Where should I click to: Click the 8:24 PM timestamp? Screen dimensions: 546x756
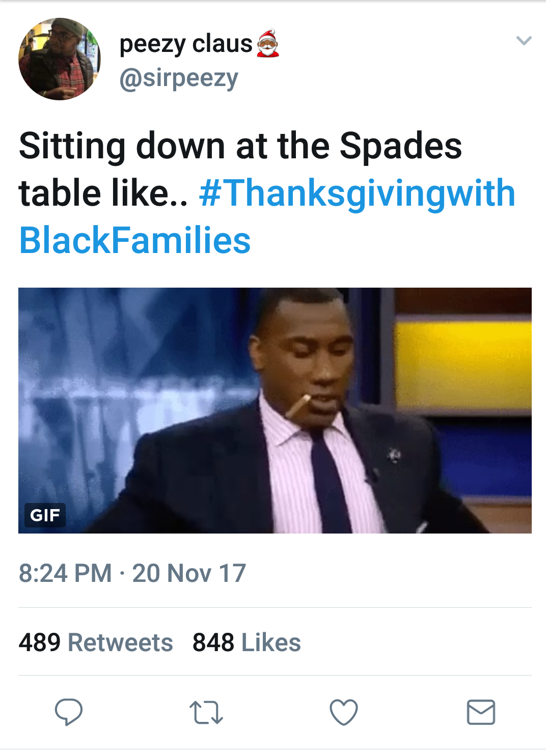pos(65,573)
